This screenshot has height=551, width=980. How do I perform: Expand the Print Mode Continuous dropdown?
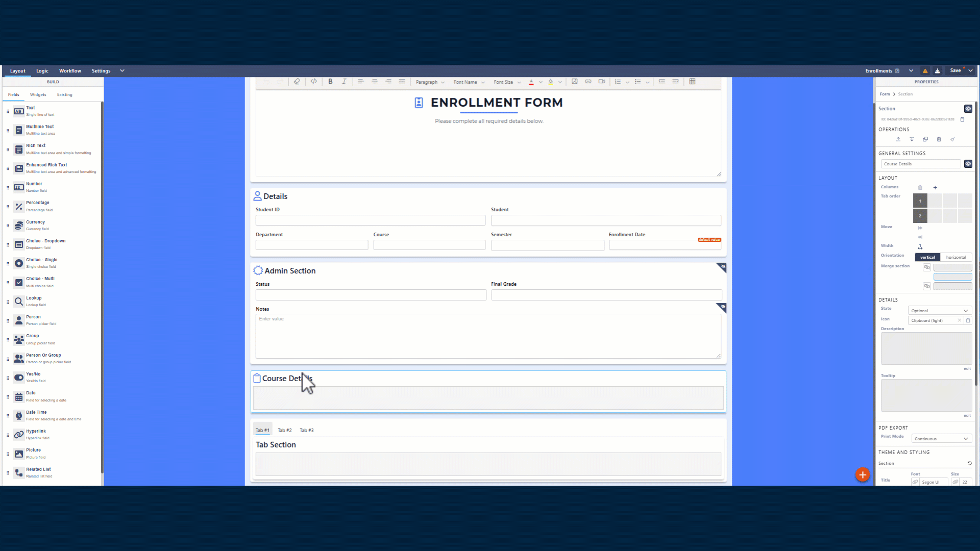(941, 439)
